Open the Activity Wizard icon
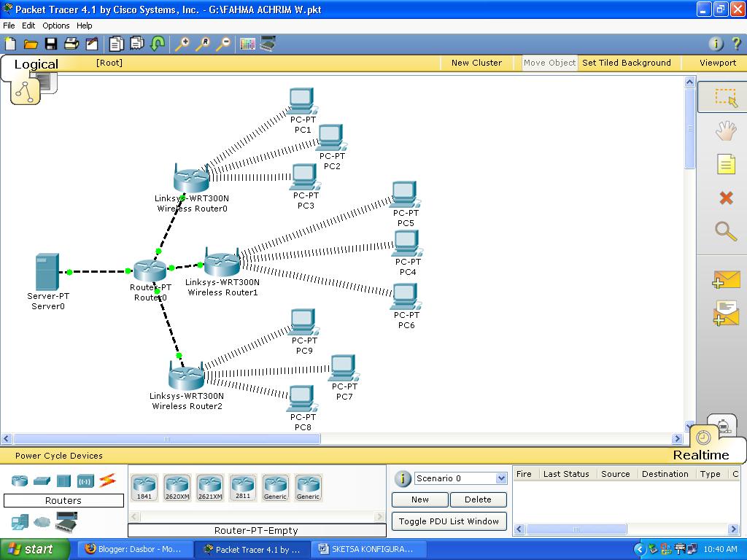The image size is (747, 560). pyautogui.click(x=92, y=44)
